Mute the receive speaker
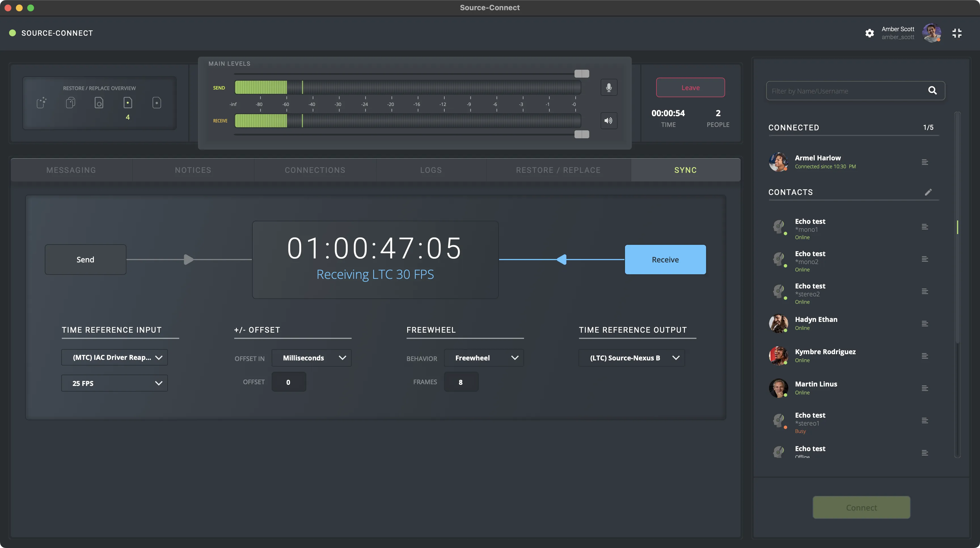Viewport: 980px width, 548px height. [609, 120]
